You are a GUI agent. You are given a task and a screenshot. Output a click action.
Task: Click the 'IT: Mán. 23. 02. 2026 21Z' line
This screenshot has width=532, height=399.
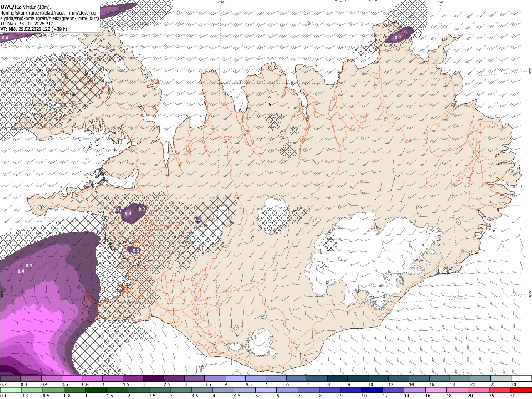coord(27,24)
